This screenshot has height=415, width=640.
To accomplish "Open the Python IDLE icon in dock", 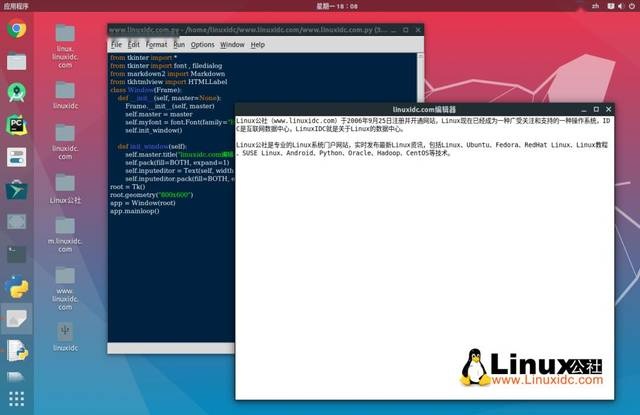I will (16, 286).
